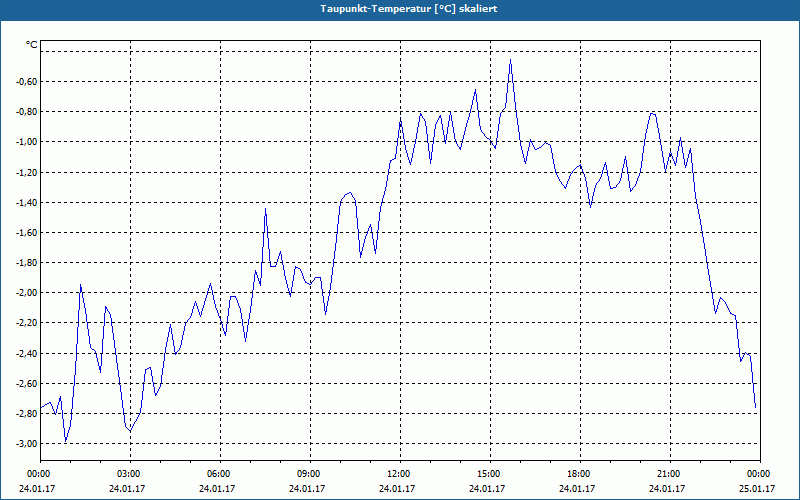
Task: Click the °C unit label on y-axis
Action: [x=32, y=45]
